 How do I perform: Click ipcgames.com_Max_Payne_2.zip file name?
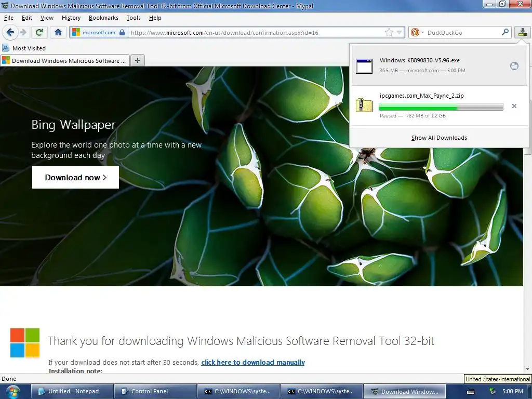(x=422, y=96)
